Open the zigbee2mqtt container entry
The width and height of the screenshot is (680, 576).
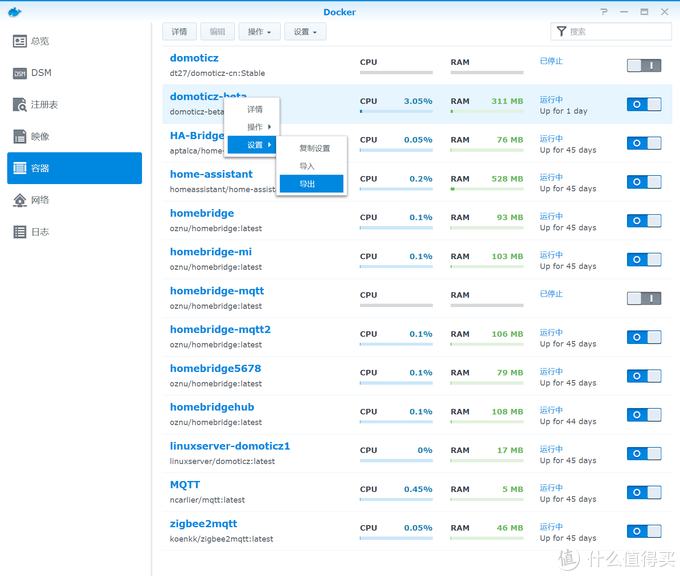(x=204, y=524)
